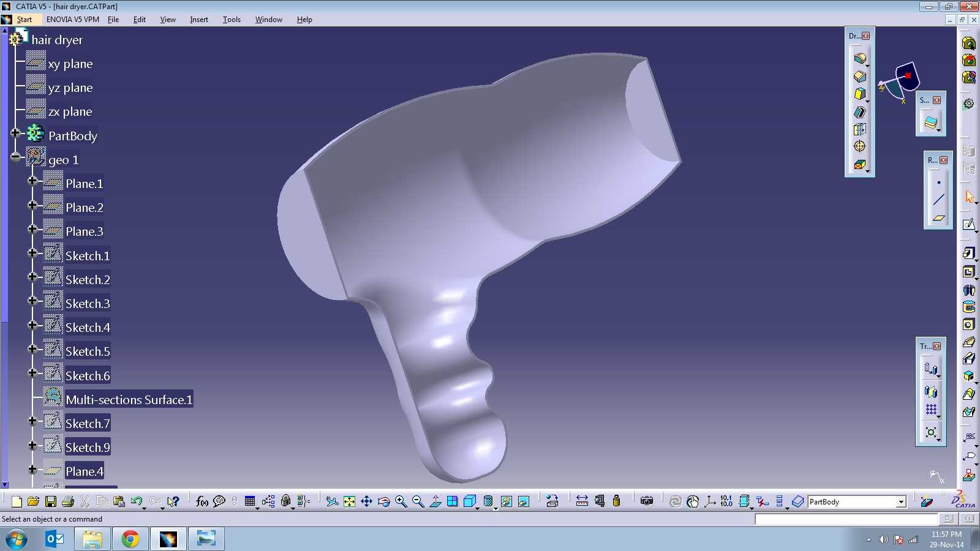Select the xy plane tree item
This screenshot has width=980, height=551.
(70, 64)
